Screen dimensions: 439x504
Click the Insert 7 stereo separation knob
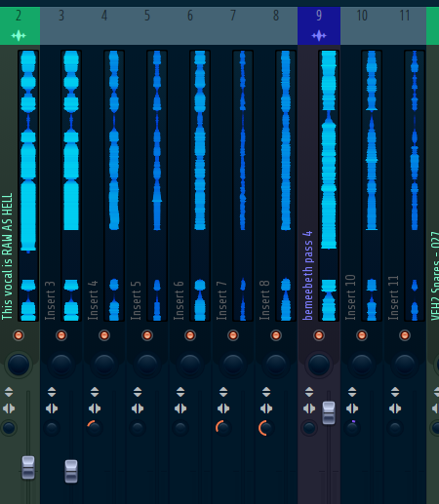(x=223, y=428)
